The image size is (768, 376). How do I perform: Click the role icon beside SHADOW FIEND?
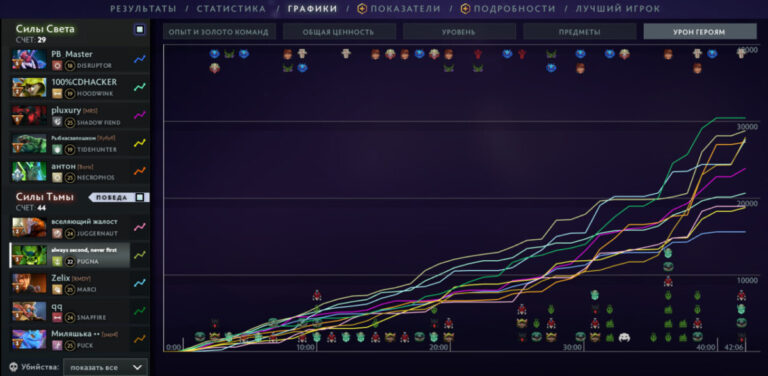tap(57, 121)
